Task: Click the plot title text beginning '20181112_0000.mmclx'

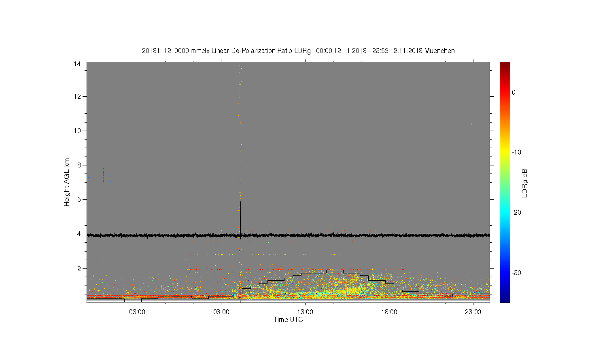Action: 298,51
